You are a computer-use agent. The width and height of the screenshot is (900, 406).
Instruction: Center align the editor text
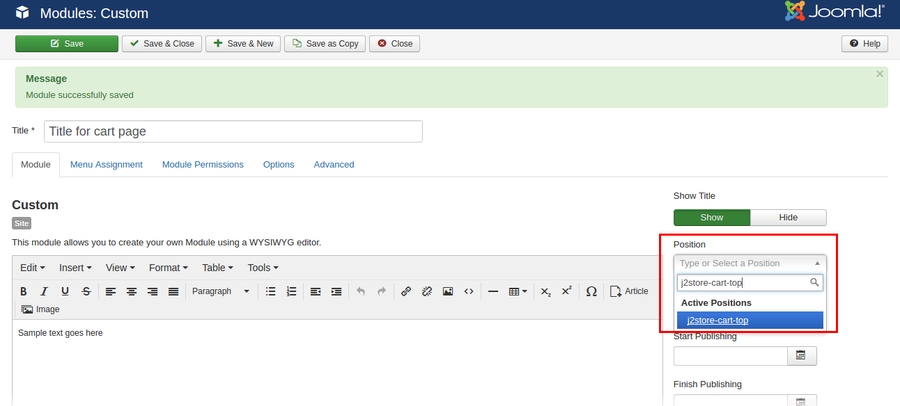pyautogui.click(x=131, y=291)
